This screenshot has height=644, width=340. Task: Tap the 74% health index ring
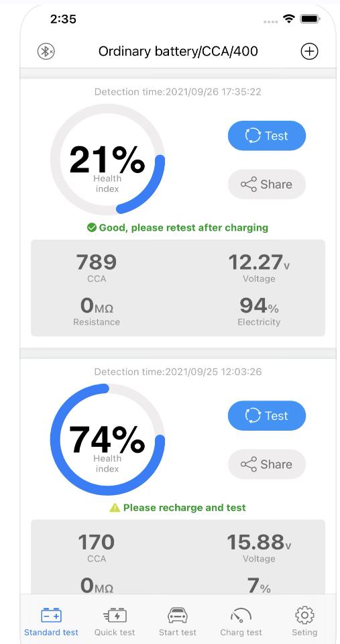point(107,439)
